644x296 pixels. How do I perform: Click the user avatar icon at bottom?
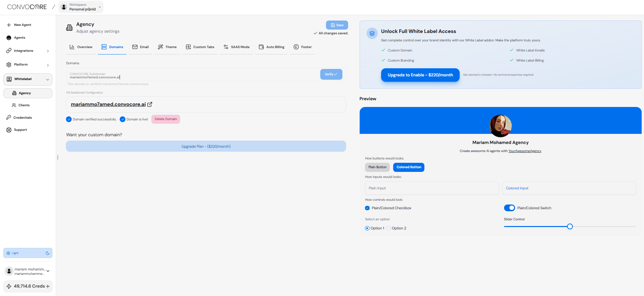click(9, 271)
